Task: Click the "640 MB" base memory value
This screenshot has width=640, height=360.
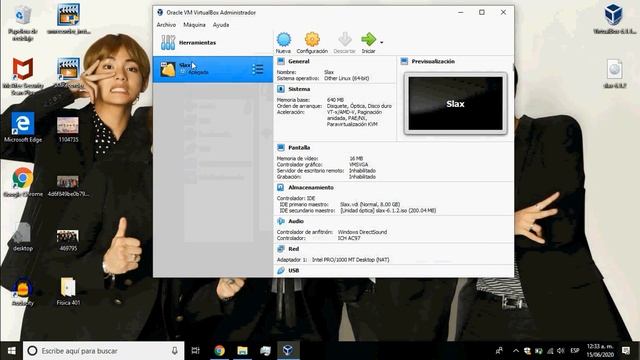Action: 335,100
